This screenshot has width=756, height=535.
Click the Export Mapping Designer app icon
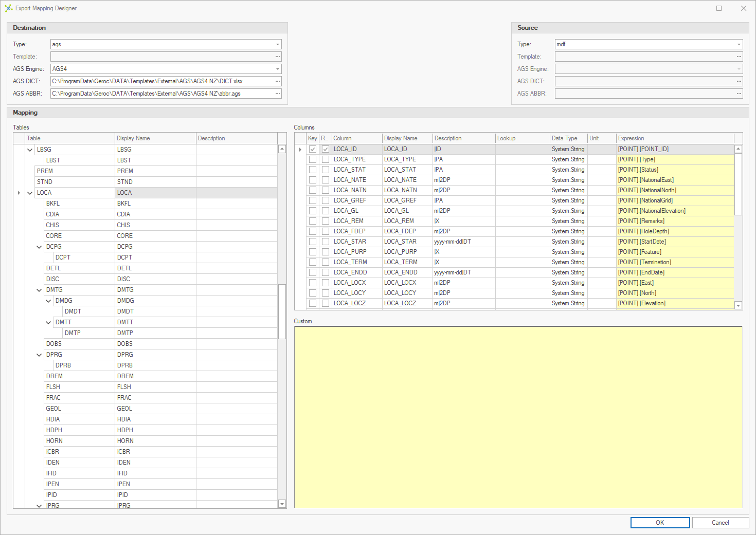[x=8, y=8]
